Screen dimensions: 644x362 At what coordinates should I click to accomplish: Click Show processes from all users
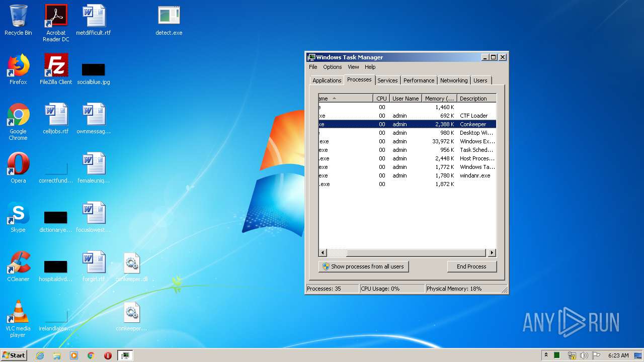pos(363,266)
